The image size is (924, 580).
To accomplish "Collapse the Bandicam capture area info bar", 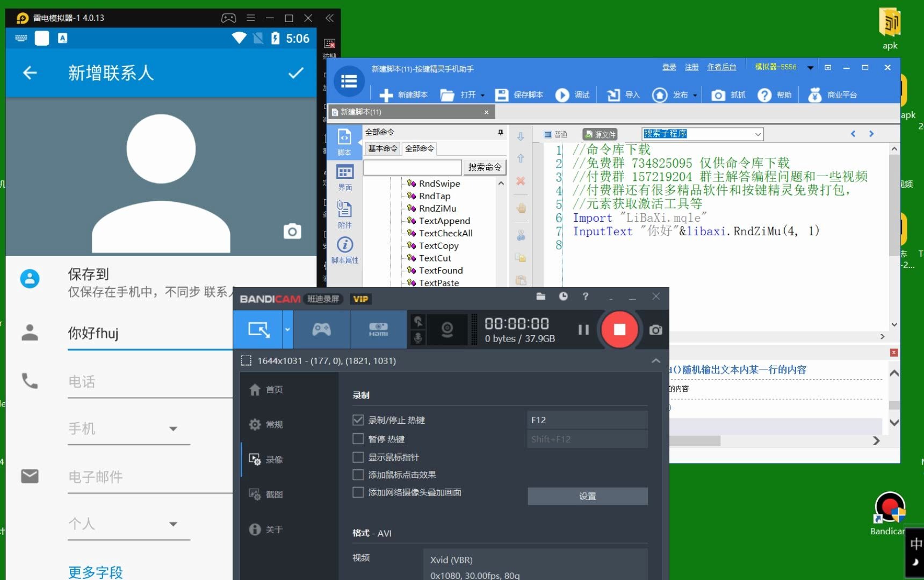I will 656,361.
